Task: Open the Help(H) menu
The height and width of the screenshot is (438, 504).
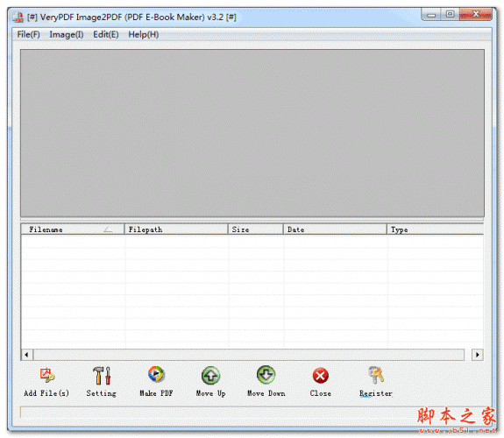Action: pos(144,34)
